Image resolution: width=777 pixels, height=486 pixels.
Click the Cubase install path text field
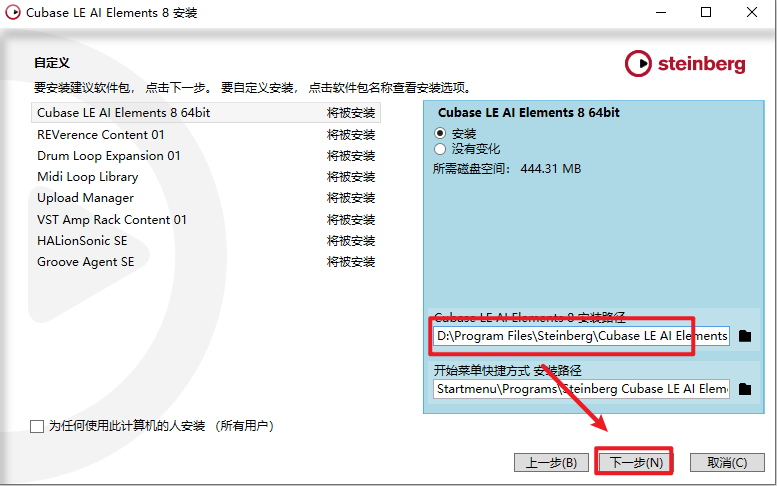click(x=582, y=336)
